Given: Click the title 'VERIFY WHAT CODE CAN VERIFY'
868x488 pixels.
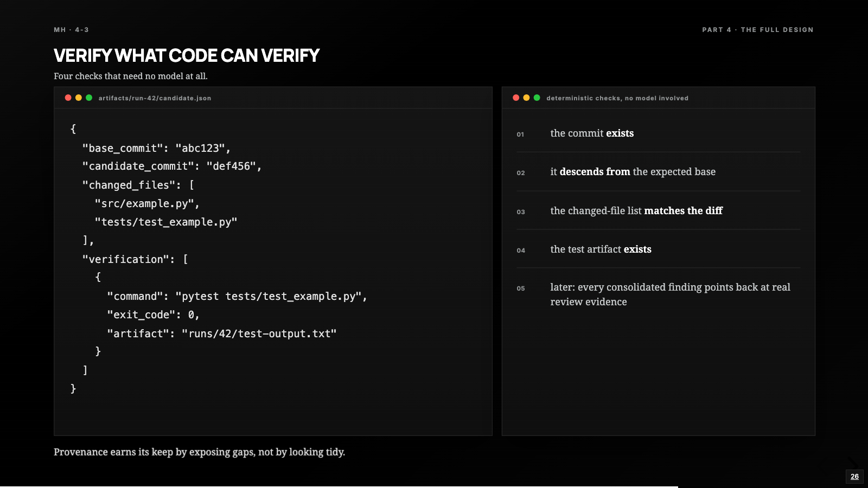Looking at the screenshot, I should coord(187,55).
